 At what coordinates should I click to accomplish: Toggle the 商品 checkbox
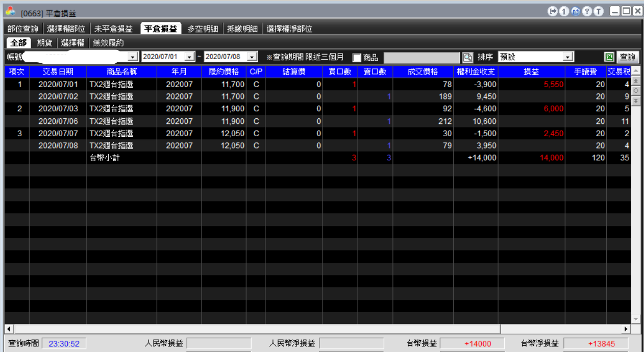click(x=357, y=57)
